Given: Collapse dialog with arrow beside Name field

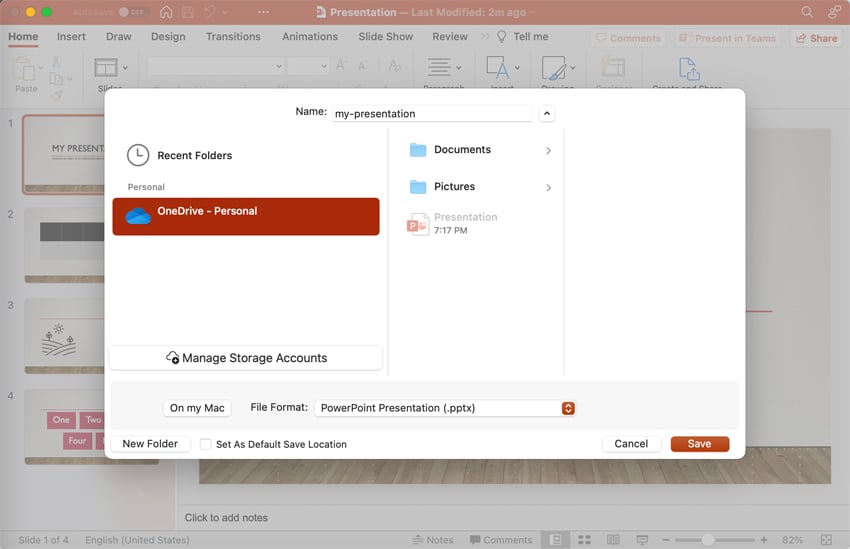Looking at the screenshot, I should (x=547, y=114).
